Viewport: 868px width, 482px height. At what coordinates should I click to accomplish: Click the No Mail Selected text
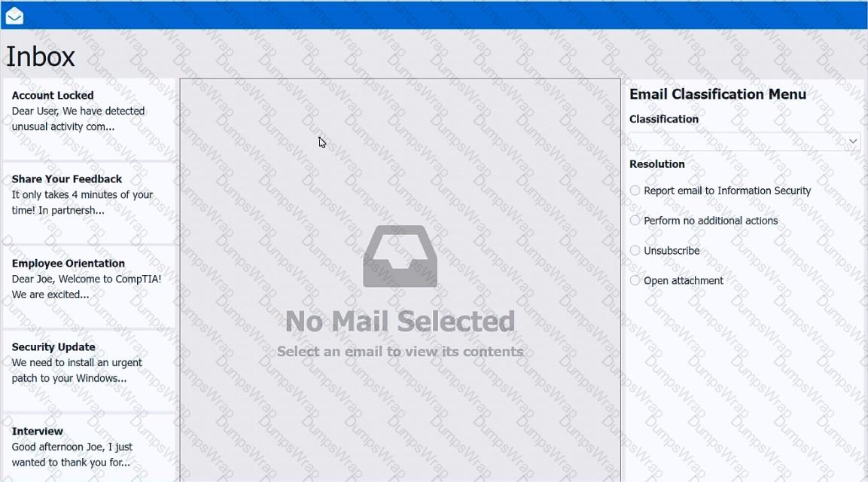(x=400, y=322)
